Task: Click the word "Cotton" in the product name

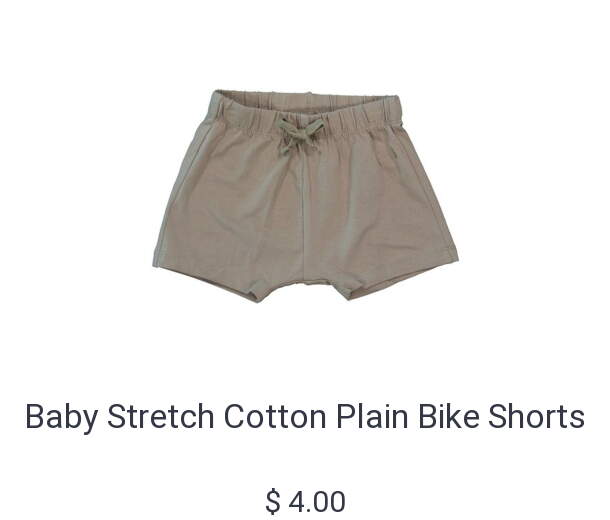Action: 275,416
